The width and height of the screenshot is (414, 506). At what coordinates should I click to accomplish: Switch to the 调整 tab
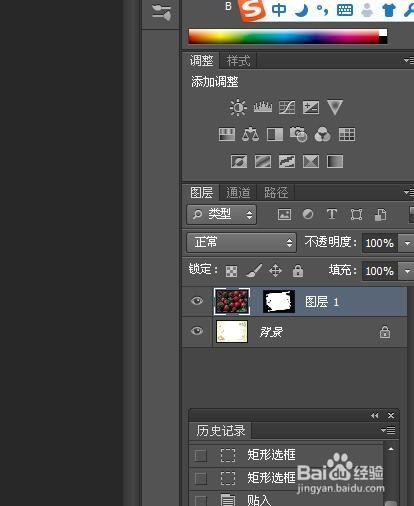[201, 61]
